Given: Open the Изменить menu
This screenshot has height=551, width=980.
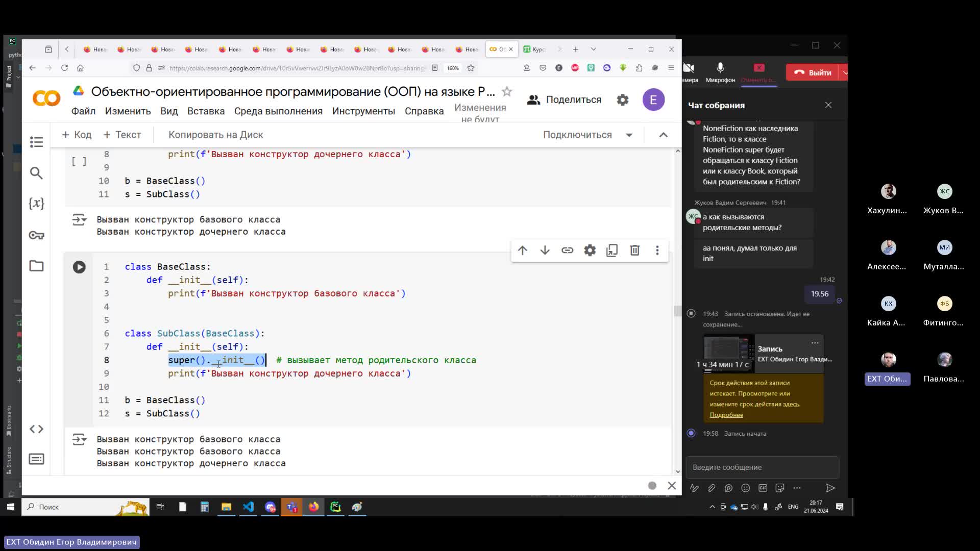Looking at the screenshot, I should [128, 111].
